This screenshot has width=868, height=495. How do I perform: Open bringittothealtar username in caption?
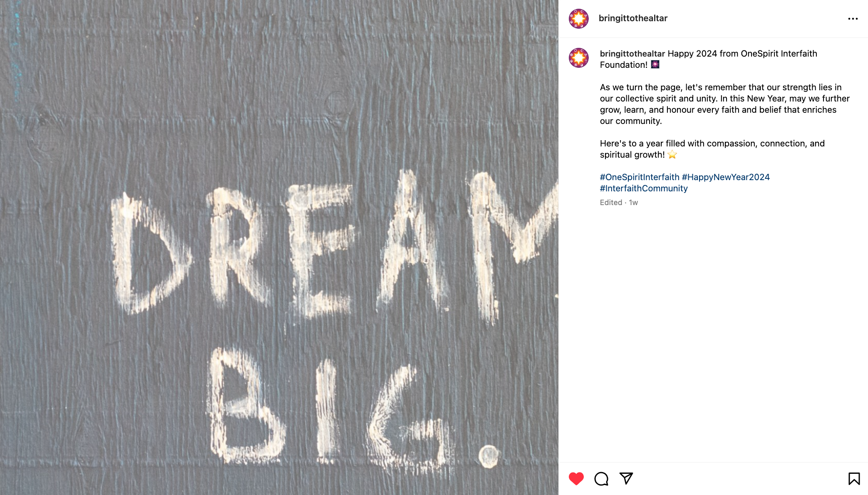coord(632,54)
